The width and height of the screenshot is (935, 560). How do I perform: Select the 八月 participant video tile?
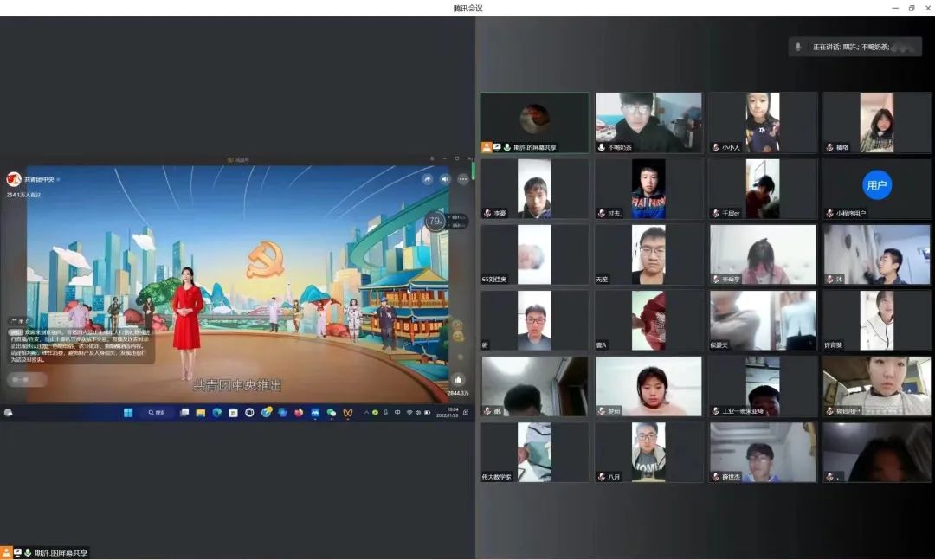point(648,452)
